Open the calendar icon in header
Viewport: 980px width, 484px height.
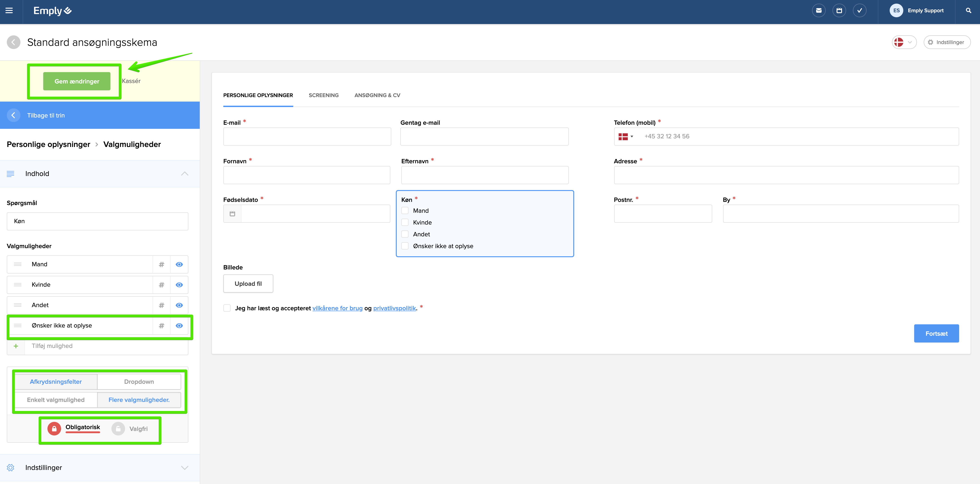click(x=839, y=11)
